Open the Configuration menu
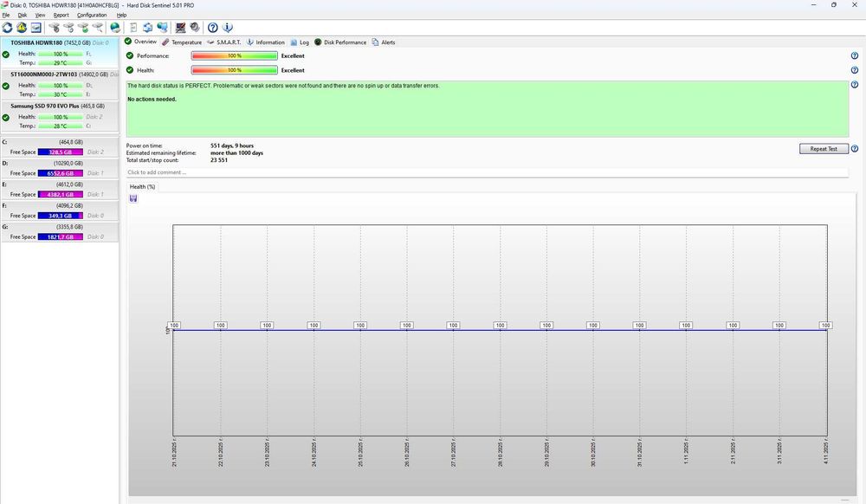 point(92,15)
